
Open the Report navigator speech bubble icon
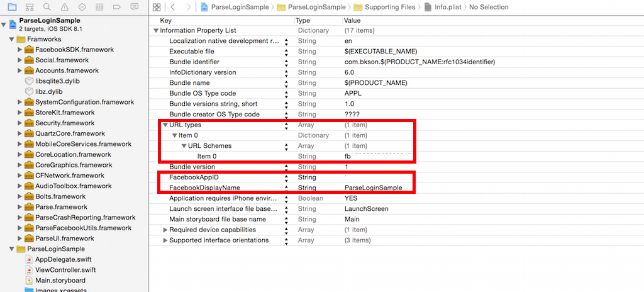(x=134, y=7)
